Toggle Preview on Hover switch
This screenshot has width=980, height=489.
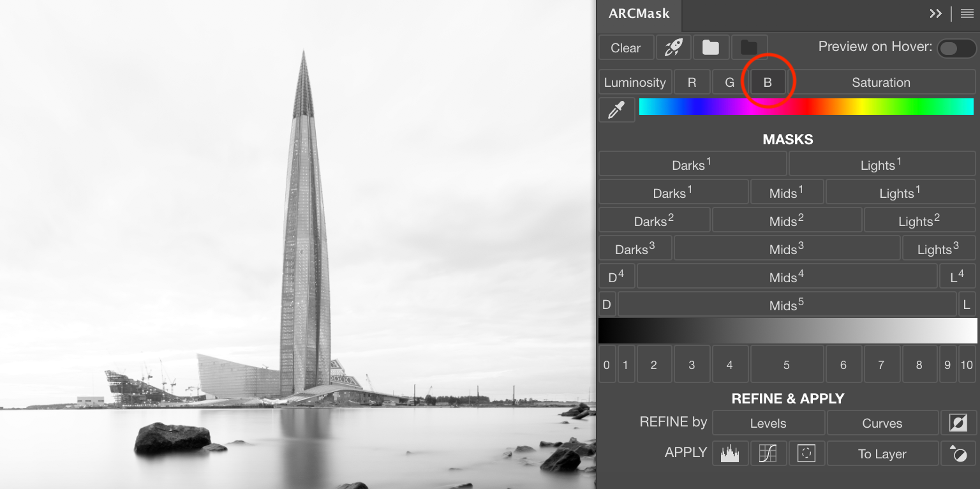(x=956, y=49)
